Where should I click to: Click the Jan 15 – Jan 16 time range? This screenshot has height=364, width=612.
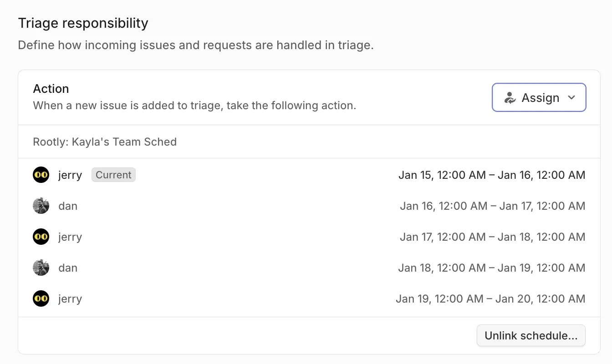click(x=492, y=175)
